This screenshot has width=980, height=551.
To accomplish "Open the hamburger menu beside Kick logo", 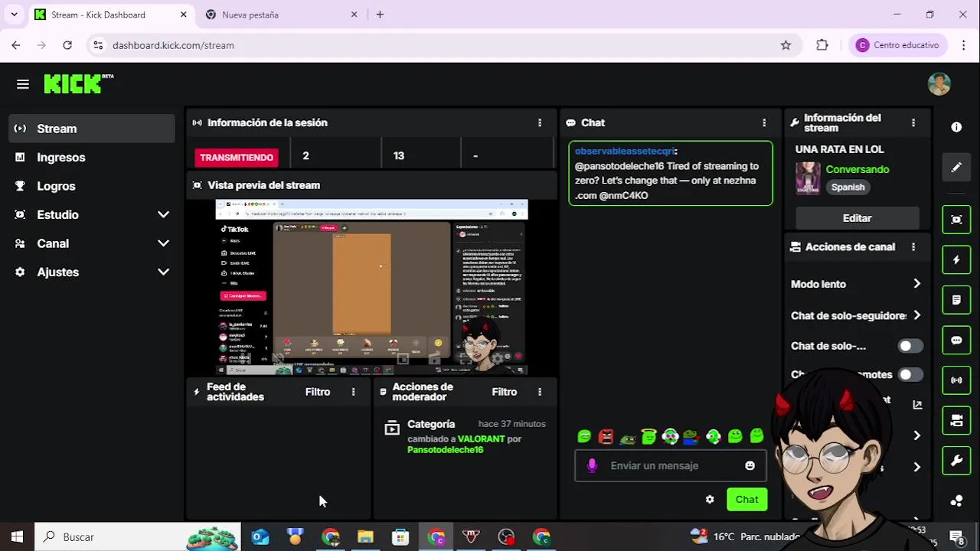I will (x=23, y=84).
